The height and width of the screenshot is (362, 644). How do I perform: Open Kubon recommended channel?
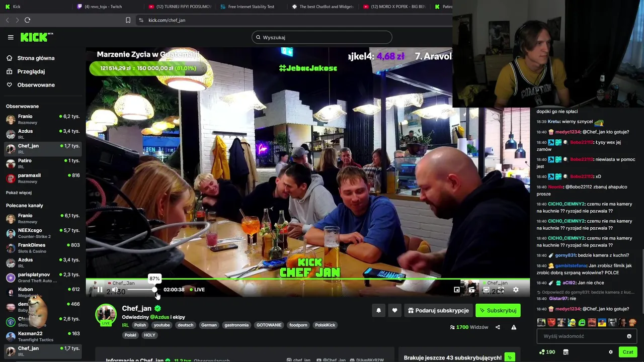[x=43, y=292]
